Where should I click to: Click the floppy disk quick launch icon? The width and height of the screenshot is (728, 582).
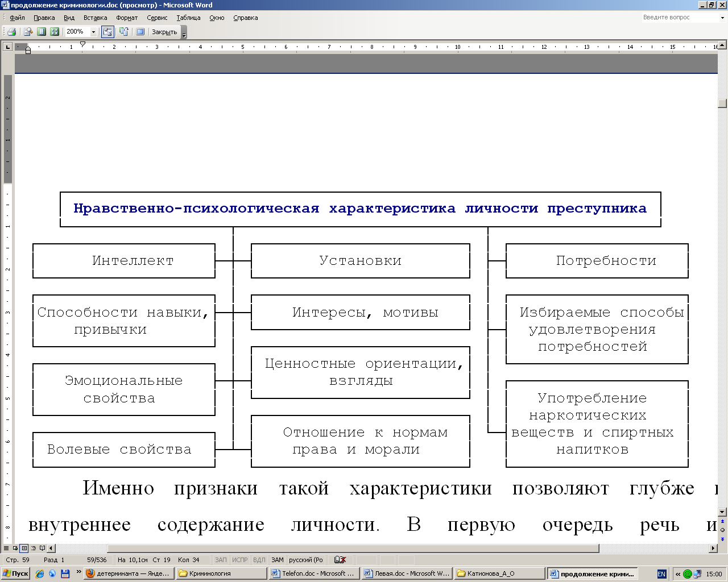(x=65, y=573)
